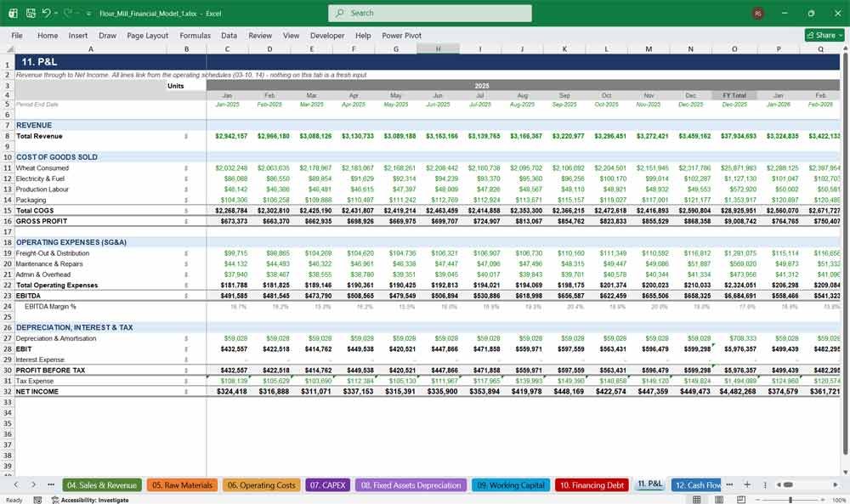850x504 pixels.
Task: Click the right sheet tabs ellipsis
Action: point(729,484)
